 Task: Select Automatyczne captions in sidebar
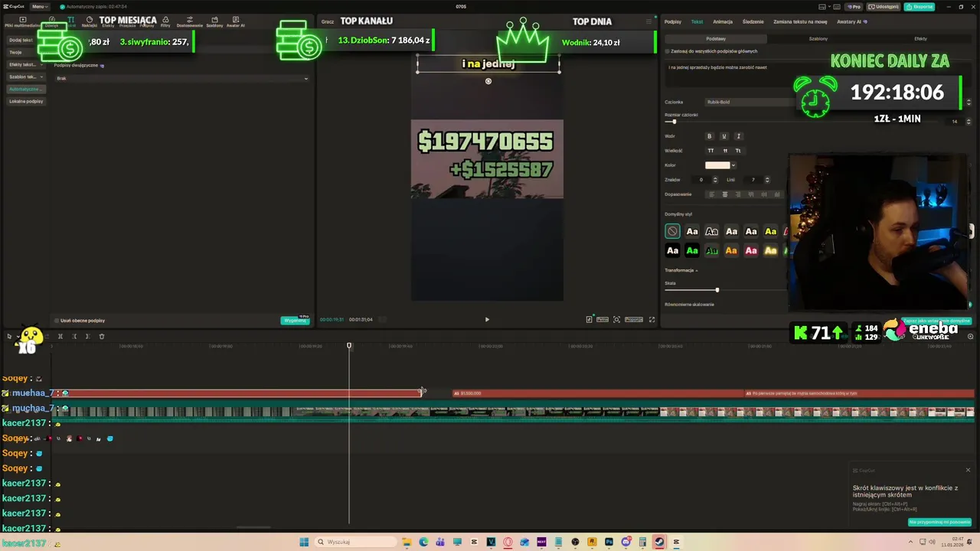[x=25, y=89]
